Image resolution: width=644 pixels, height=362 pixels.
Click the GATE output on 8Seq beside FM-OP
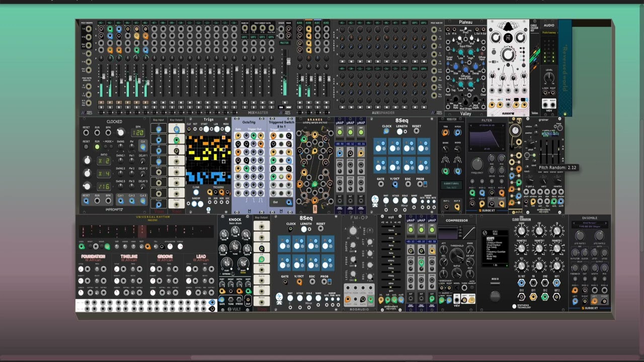click(x=285, y=282)
